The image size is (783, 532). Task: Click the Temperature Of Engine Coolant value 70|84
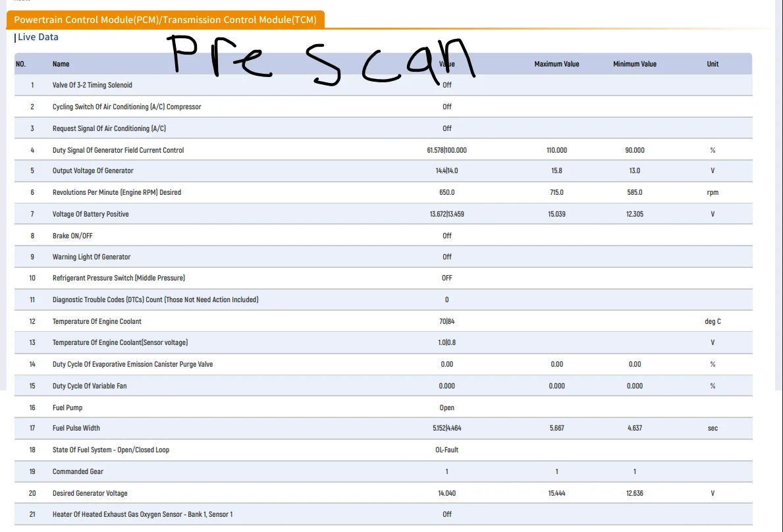[446, 321]
